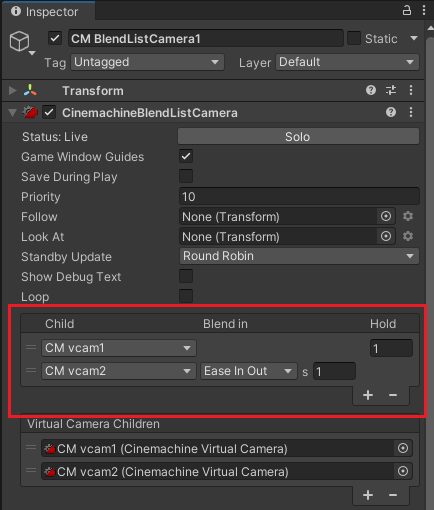The image size is (434, 510).
Task: Select the Inspector tab
Action: pyautogui.click(x=49, y=12)
